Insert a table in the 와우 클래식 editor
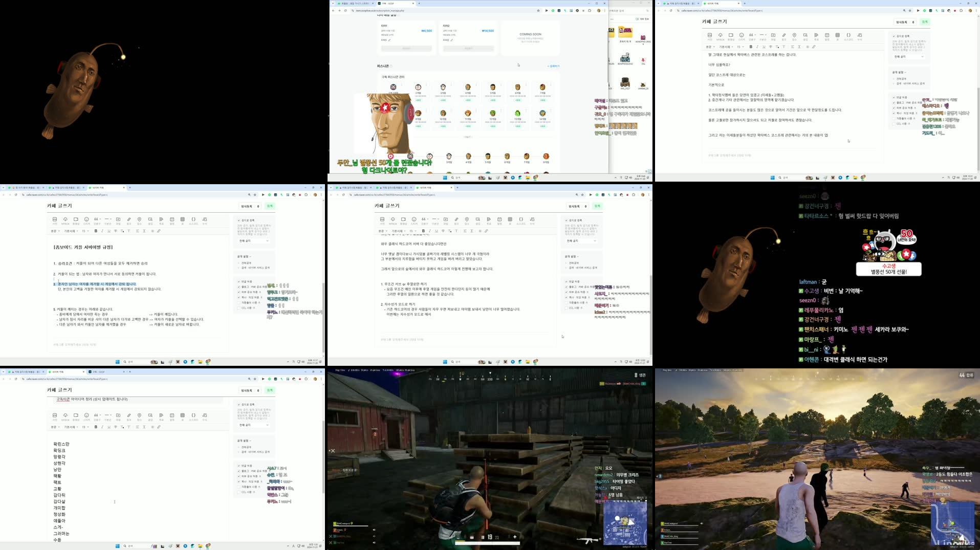This screenshot has height=550, width=980. (x=510, y=221)
